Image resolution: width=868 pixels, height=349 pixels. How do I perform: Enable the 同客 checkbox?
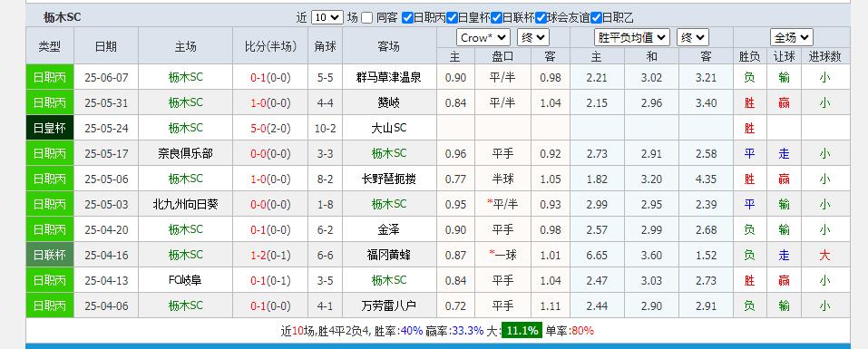tap(366, 18)
